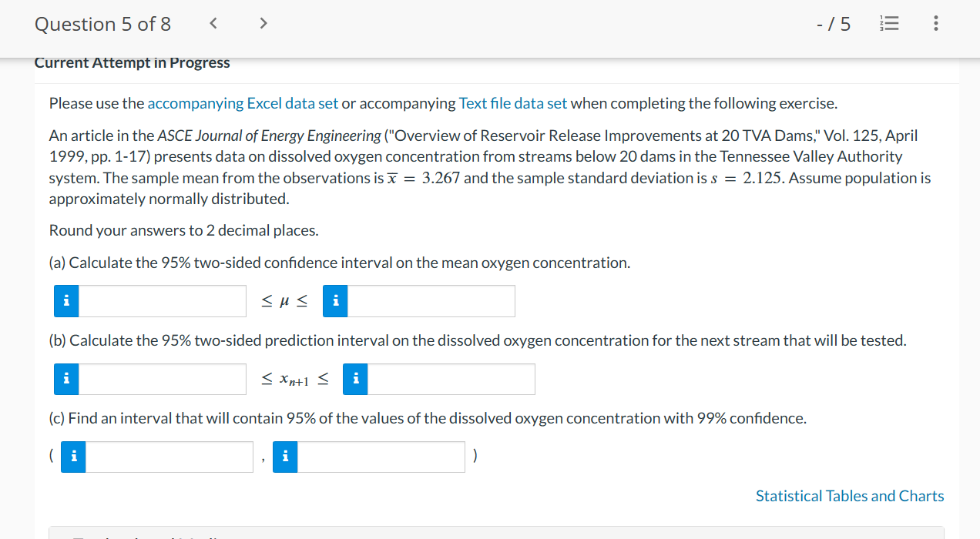Click the input field for the upper mean confidence limit
The width and height of the screenshot is (980, 539).
point(431,301)
